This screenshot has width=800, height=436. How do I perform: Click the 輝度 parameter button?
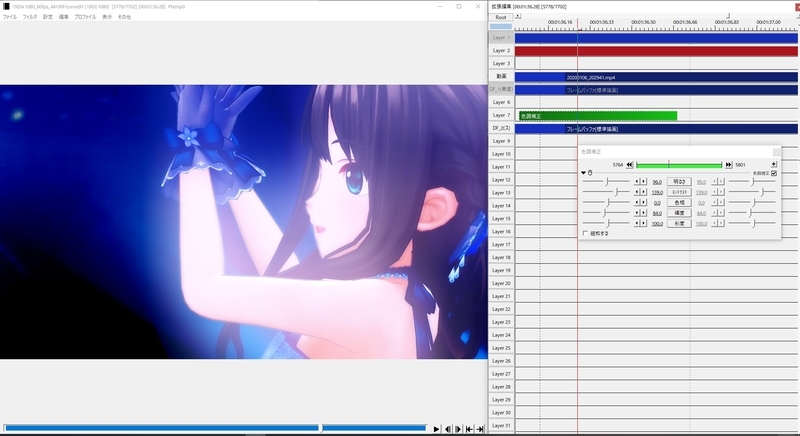(679, 213)
